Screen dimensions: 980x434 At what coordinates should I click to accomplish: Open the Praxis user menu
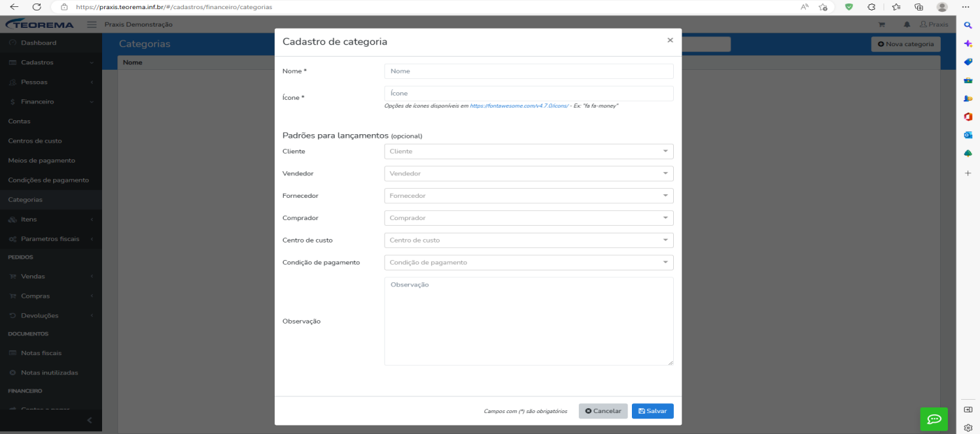pos(934,24)
